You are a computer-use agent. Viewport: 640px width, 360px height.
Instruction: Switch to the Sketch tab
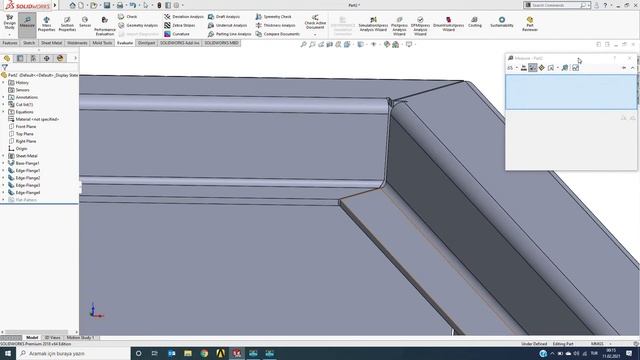(x=29, y=43)
